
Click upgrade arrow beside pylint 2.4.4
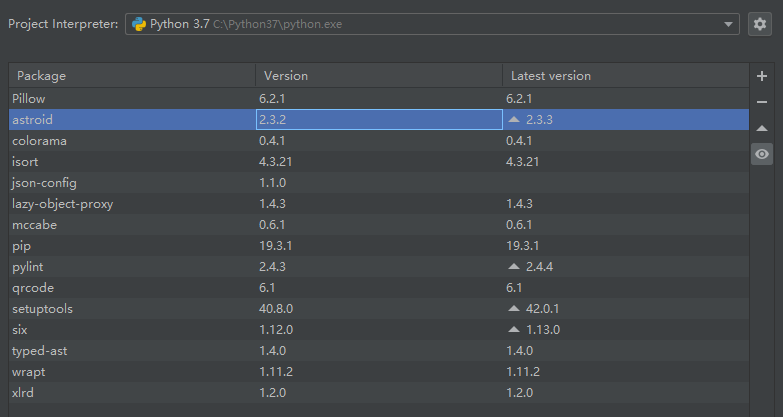coord(514,266)
